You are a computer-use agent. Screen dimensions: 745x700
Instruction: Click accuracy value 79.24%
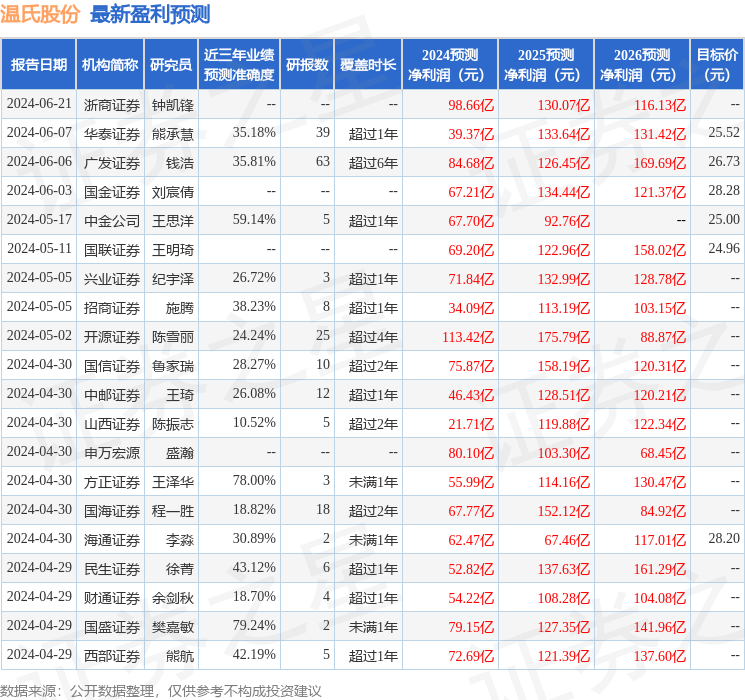[254, 625]
